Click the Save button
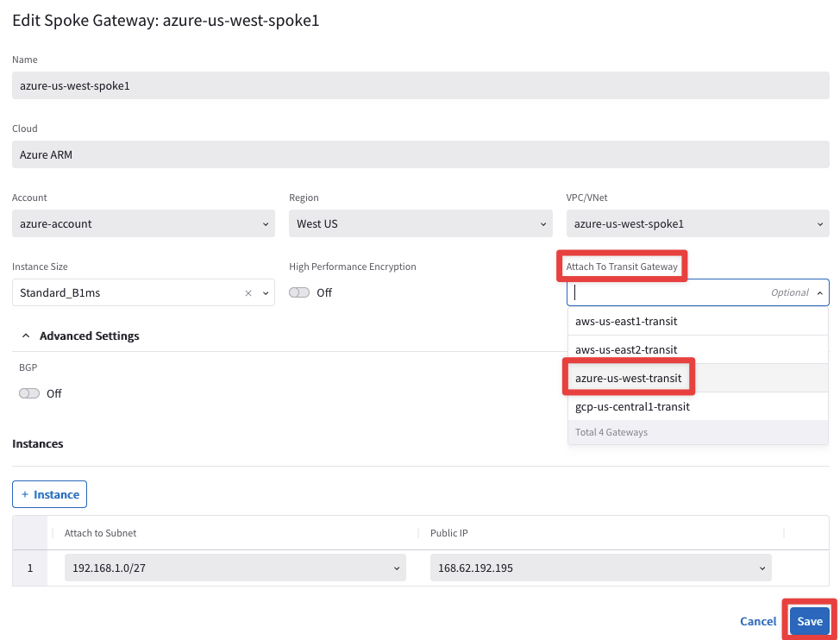Viewport: 840px width, 640px height. click(x=809, y=621)
